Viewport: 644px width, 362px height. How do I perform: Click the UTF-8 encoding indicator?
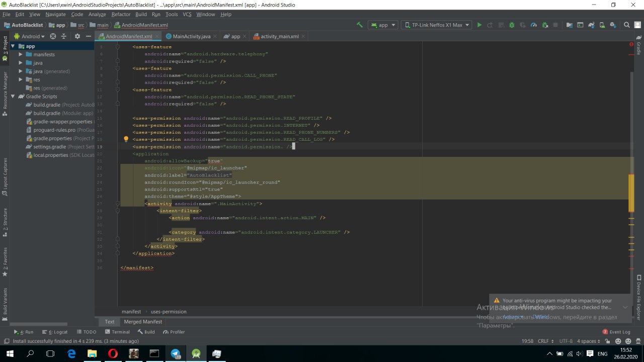[x=566, y=341]
